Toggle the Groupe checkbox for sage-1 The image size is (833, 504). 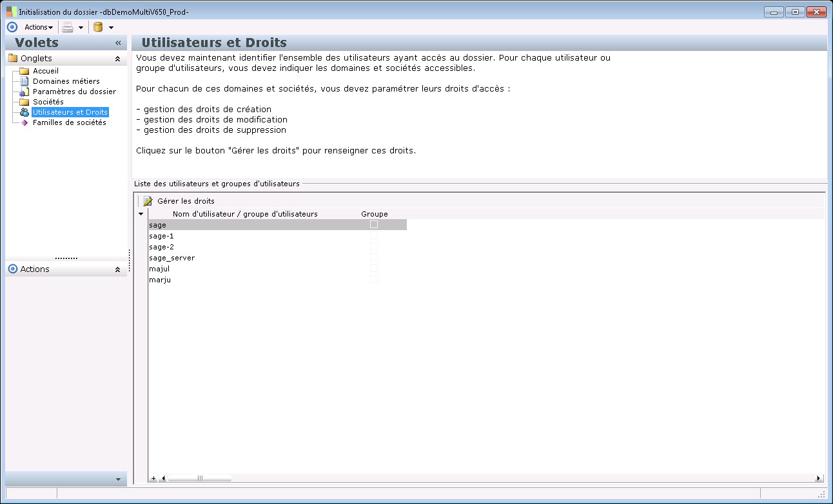374,235
